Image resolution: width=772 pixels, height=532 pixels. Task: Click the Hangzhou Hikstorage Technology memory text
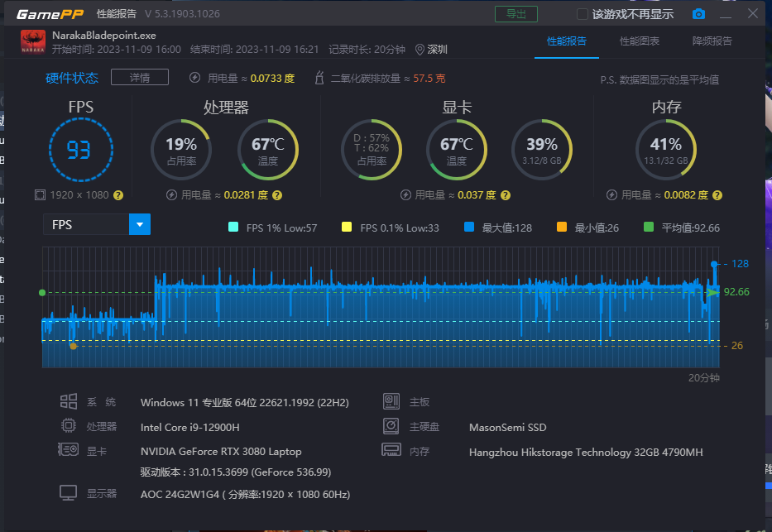pyautogui.click(x=586, y=453)
